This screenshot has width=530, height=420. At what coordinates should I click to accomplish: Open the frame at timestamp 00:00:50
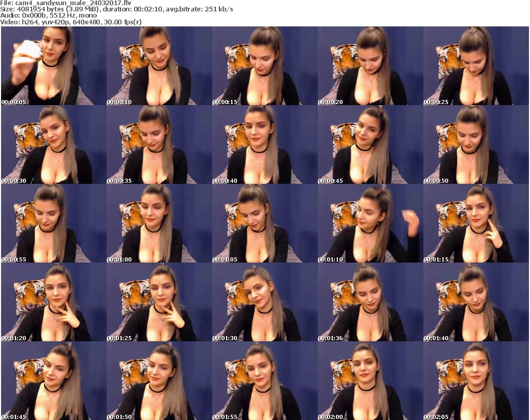point(476,144)
